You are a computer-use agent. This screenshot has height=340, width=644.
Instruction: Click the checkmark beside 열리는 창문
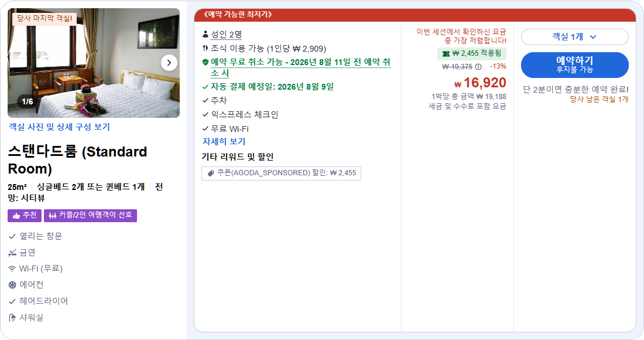coord(12,236)
